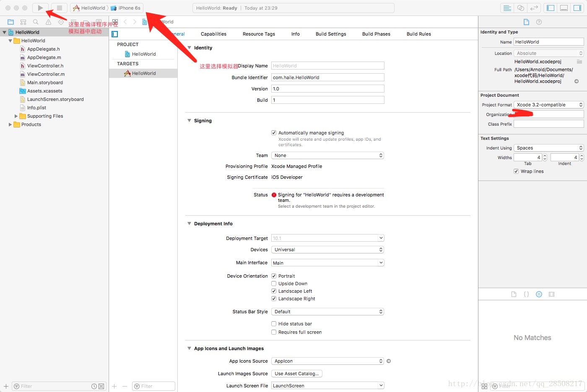The width and height of the screenshot is (587, 392).
Task: Show only recent files clock filter
Action: [94, 386]
